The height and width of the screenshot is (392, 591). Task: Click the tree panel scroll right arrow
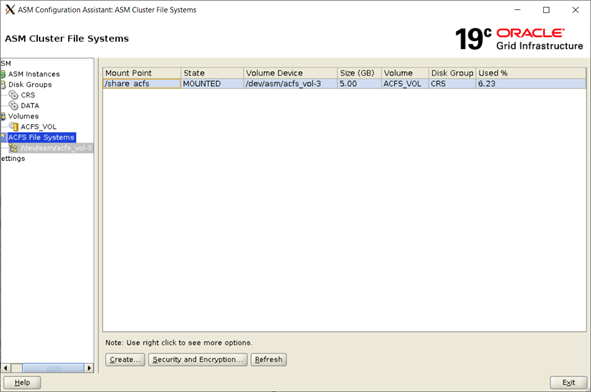tap(89, 368)
